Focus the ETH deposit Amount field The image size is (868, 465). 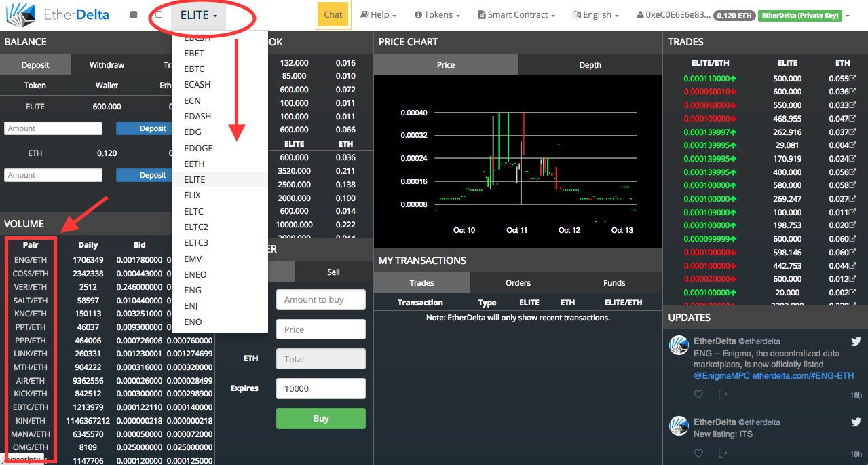[x=53, y=175]
